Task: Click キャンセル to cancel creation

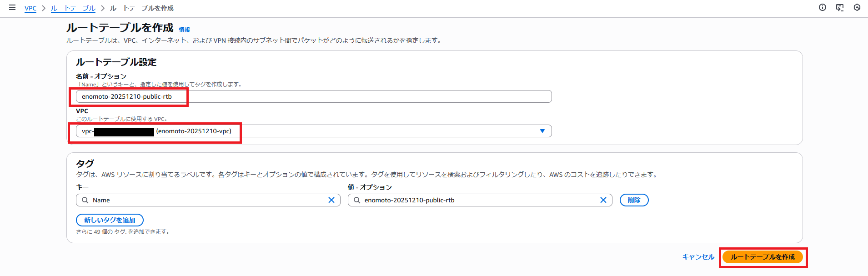Action: (x=698, y=257)
